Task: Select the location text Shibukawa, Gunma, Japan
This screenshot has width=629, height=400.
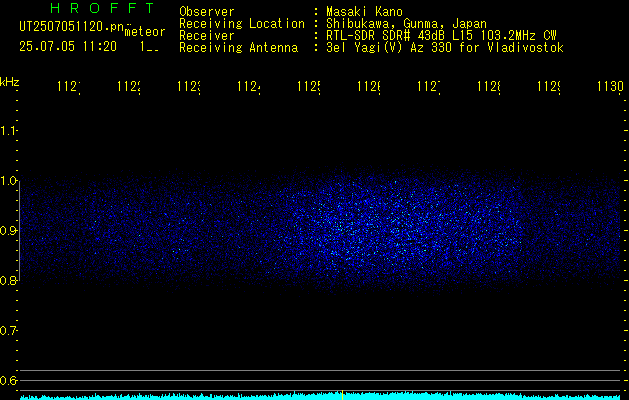Action: click(406, 24)
